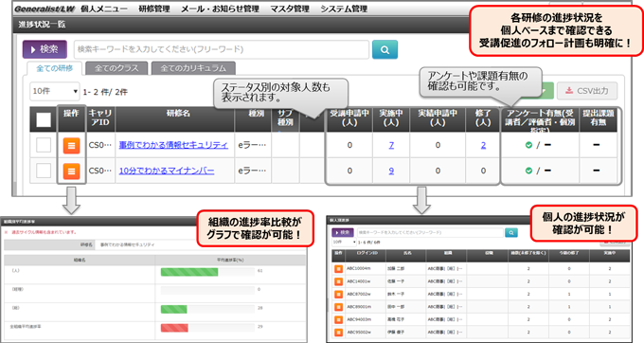Open the 10分でわかるマイナンバー training link
This screenshot has height=343, width=644.
coord(167,171)
